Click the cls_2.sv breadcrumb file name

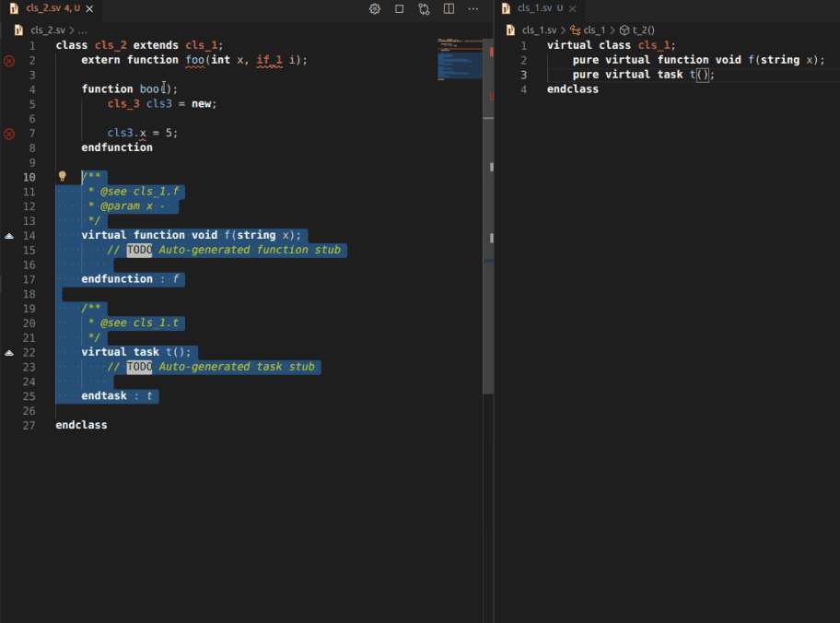click(48, 29)
